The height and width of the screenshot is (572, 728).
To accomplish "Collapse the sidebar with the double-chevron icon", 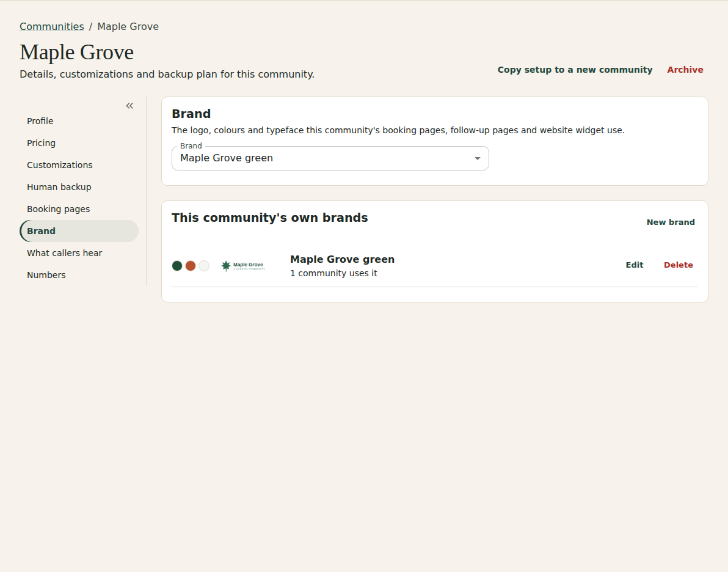I will (x=129, y=106).
